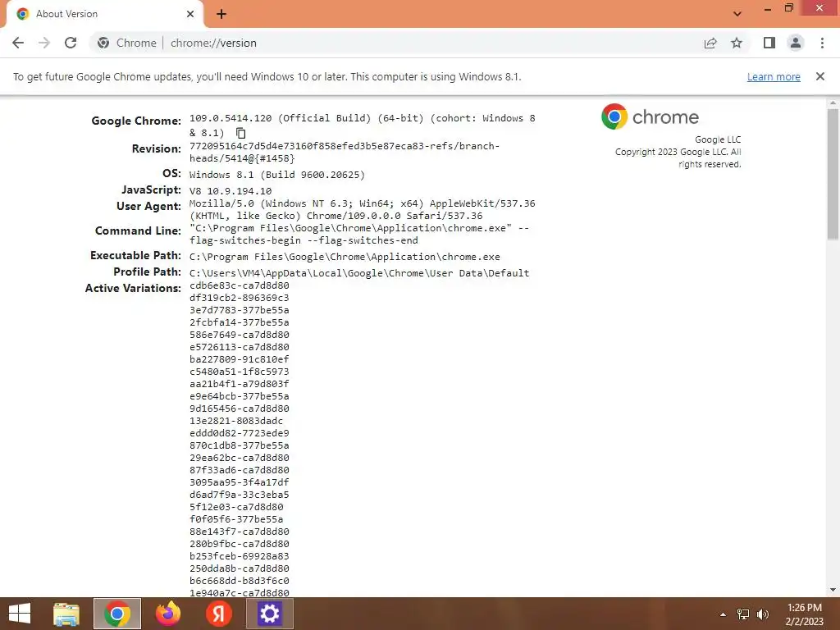Click variation aa21b4f1-a79d803f
Screen dimensions: 840x630
(x=239, y=384)
